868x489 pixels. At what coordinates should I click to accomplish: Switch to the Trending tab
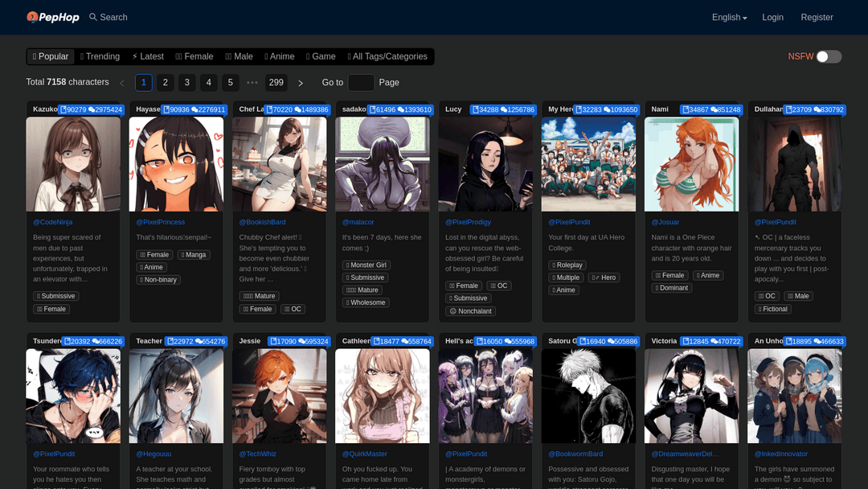click(100, 56)
